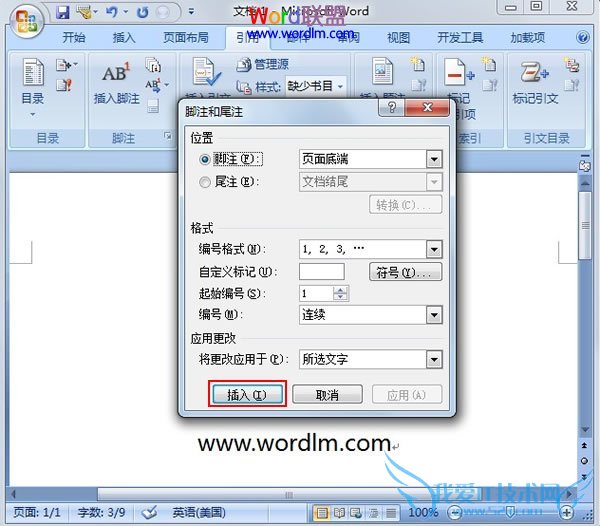Open the 加载项 ribbon tab

527,37
